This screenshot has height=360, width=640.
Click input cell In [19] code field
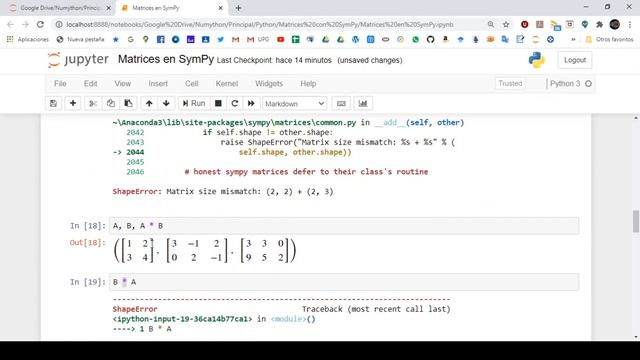coord(344,282)
